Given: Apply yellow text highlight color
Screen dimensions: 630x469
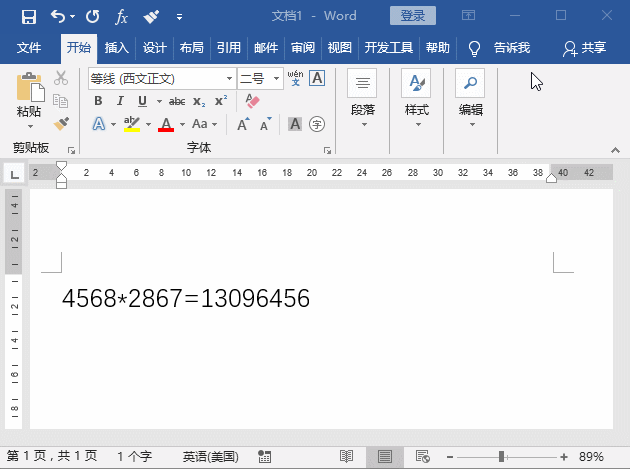Looking at the screenshot, I should tap(132, 124).
